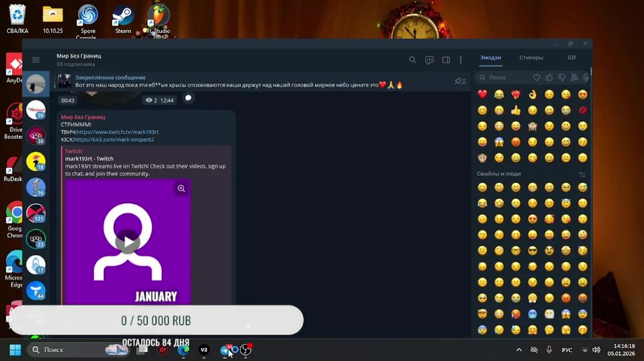Image resolution: width=644 pixels, height=361 pixels.
Task: Open the three-dot channel options menu
Action: pyautogui.click(x=460, y=60)
